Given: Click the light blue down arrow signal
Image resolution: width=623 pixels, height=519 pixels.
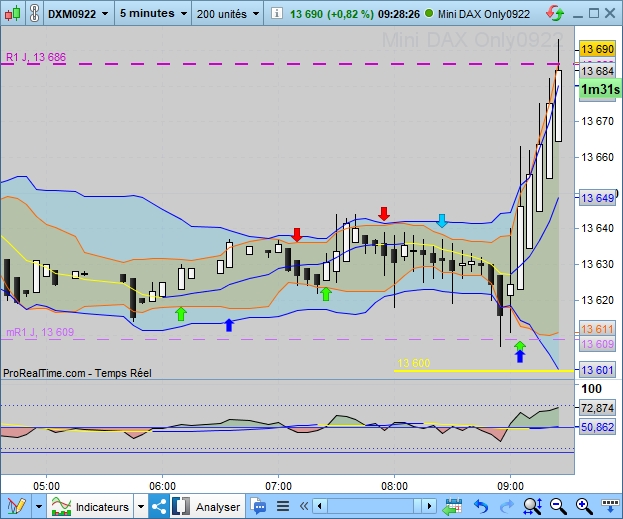Looking at the screenshot, I should 442,221.
